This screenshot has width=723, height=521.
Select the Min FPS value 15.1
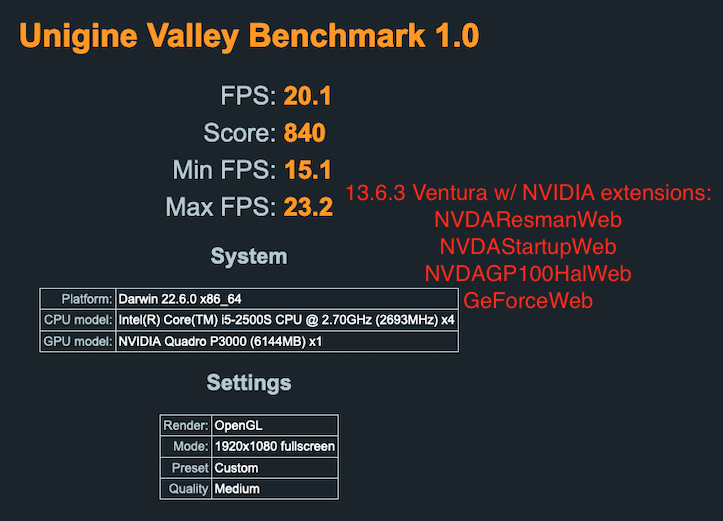[307, 170]
